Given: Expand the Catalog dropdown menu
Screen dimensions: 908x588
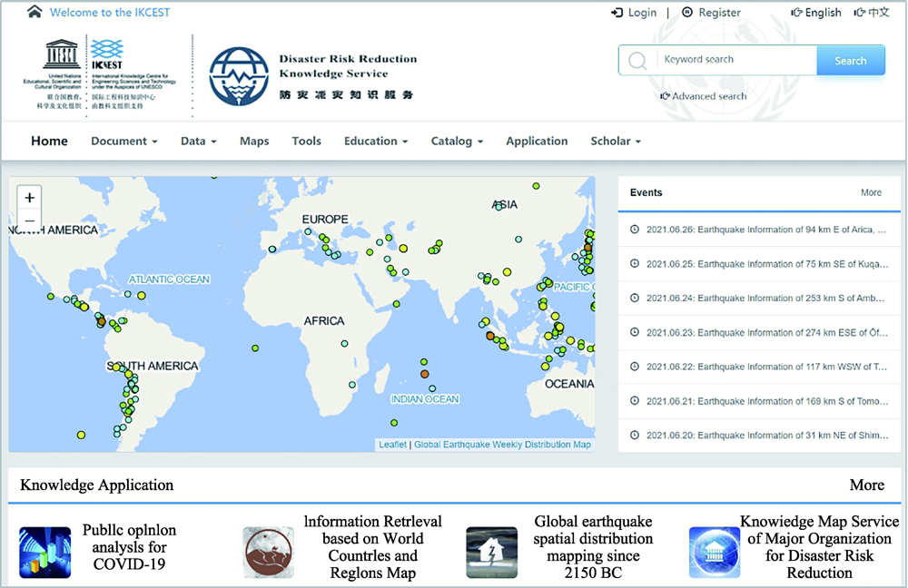Looking at the screenshot, I should tap(457, 142).
